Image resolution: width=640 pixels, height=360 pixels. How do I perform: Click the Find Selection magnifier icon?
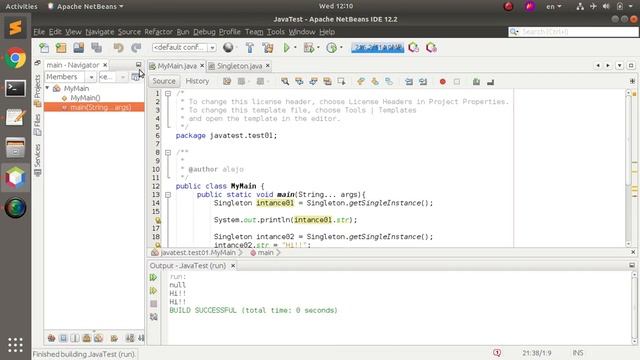[285, 82]
